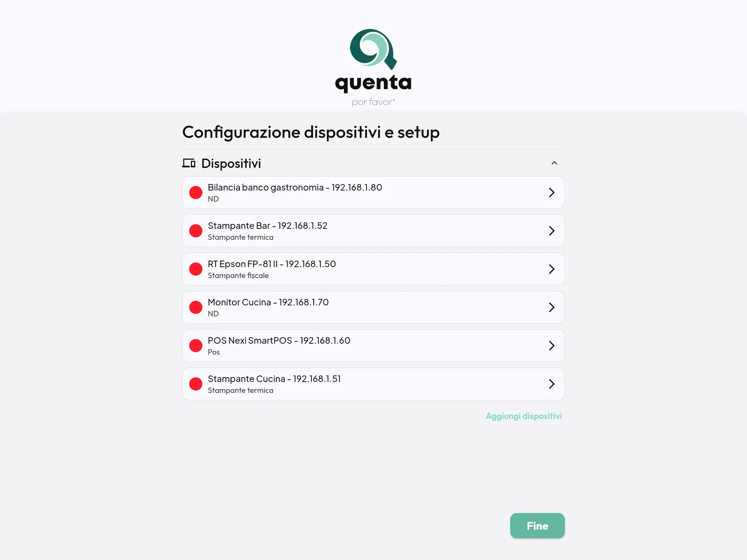The width and height of the screenshot is (747, 560).
Task: Click red status dot for POS Nexi SmartPOS
Action: pos(196,346)
